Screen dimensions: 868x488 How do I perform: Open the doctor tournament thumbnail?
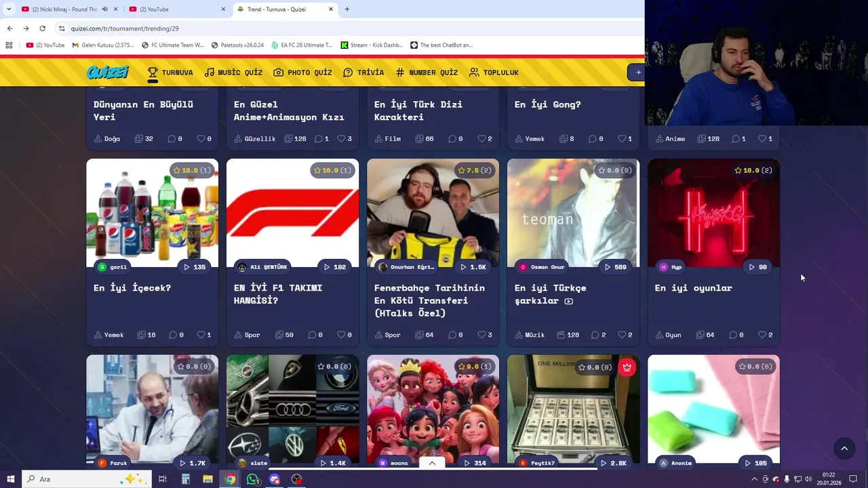(152, 409)
